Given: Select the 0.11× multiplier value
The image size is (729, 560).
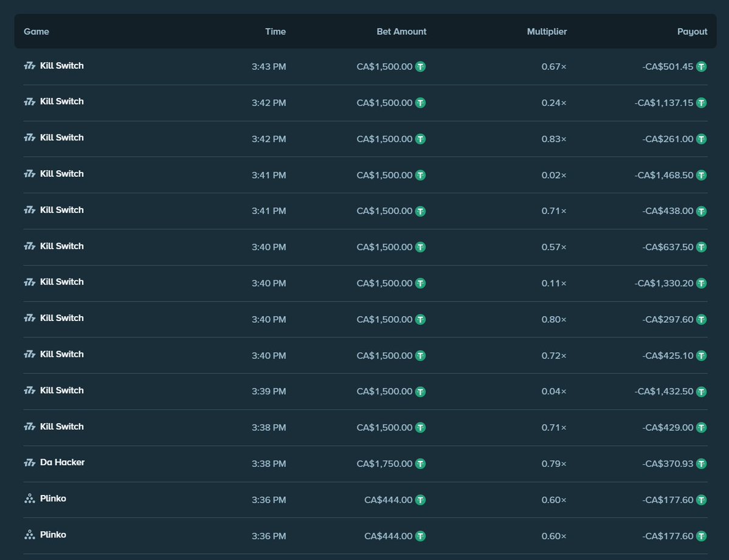Looking at the screenshot, I should pos(554,283).
